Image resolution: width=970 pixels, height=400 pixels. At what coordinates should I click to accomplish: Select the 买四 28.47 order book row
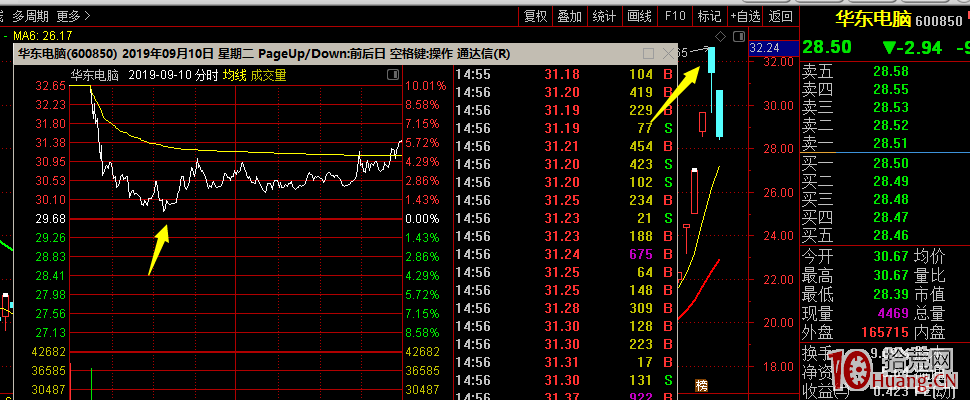885,217
